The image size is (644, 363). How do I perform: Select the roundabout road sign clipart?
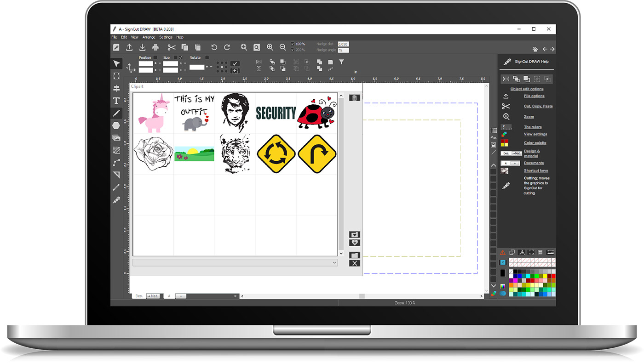[276, 154]
